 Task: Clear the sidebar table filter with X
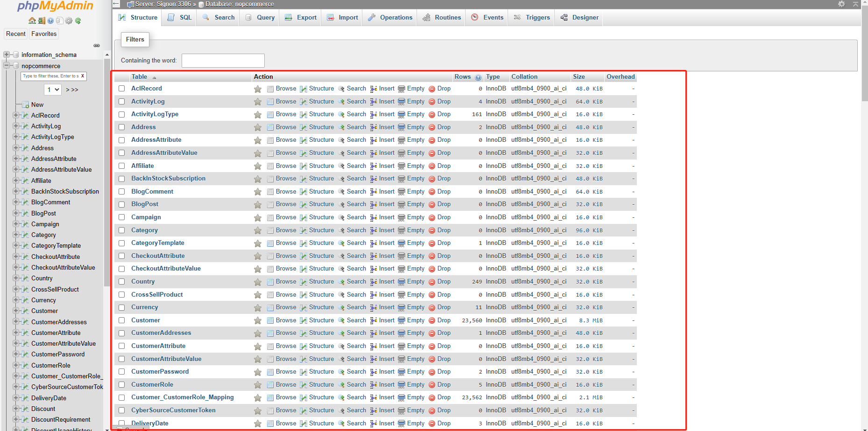(83, 76)
